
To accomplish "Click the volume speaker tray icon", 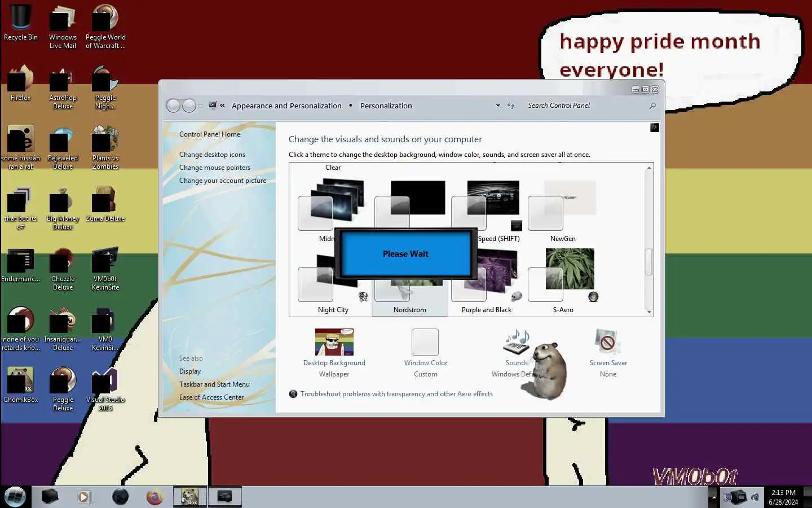I will pos(755,497).
